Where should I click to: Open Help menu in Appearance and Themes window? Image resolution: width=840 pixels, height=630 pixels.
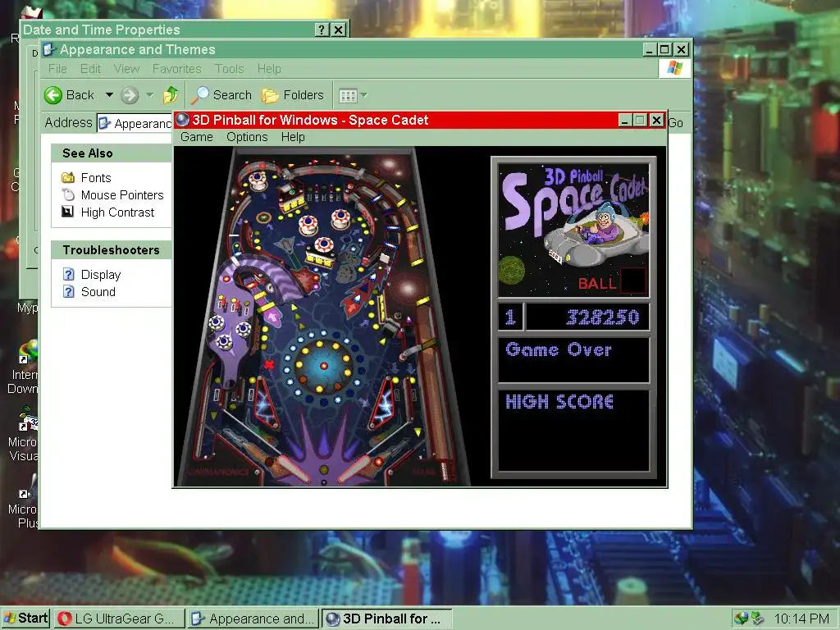tap(269, 69)
